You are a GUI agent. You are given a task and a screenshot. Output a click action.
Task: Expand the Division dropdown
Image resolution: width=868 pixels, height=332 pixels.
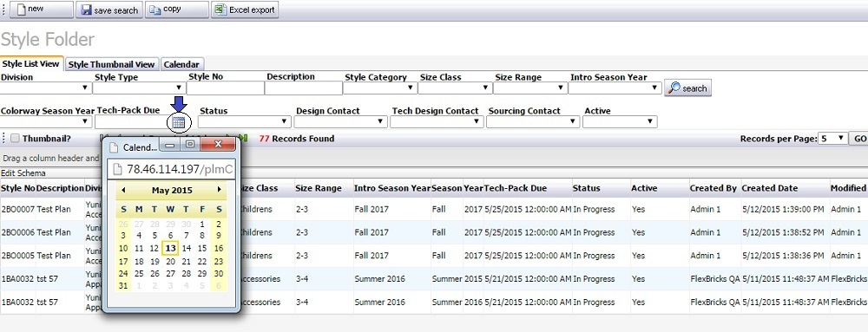(x=46, y=88)
